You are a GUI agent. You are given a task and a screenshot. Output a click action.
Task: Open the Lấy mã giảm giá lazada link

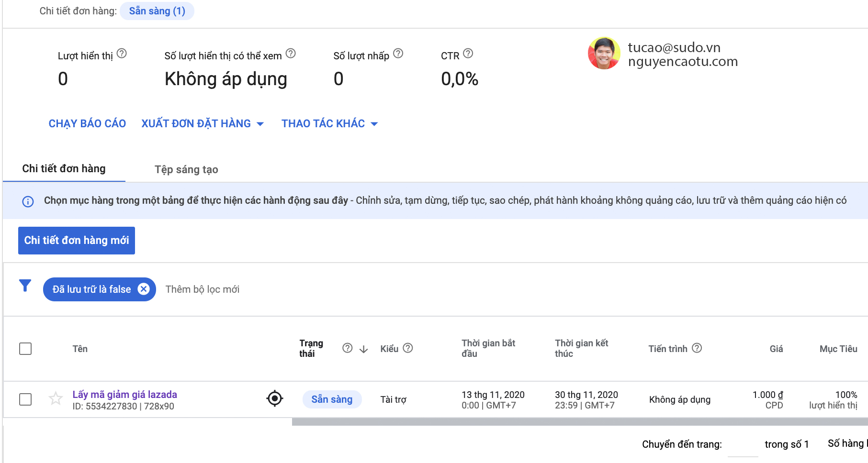(124, 394)
